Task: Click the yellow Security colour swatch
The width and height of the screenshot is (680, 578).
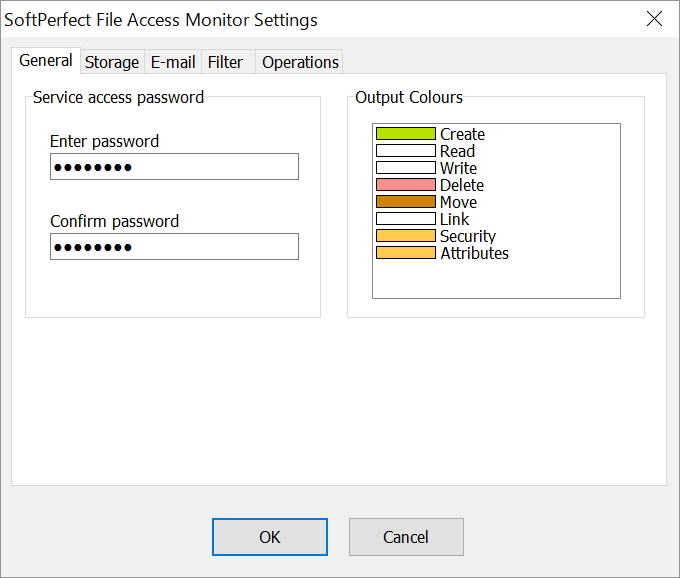Action: [x=406, y=236]
